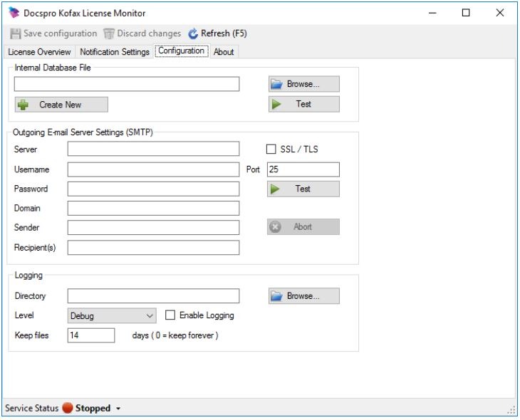Expand the Service Status dropdown arrow
The image size is (520, 420).
tap(118, 409)
